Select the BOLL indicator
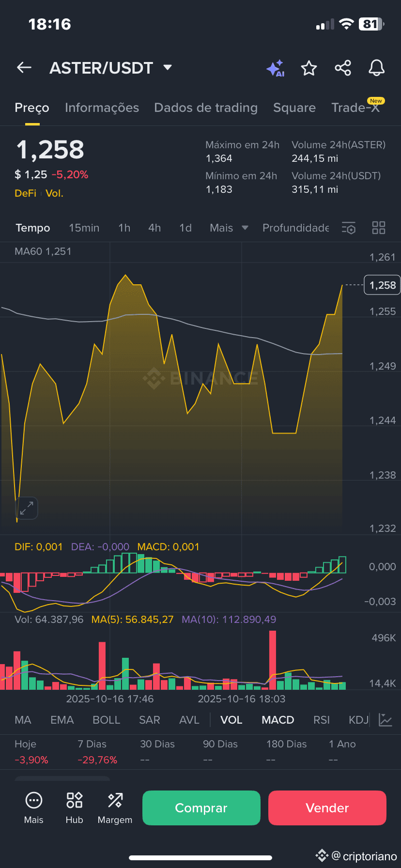The height and width of the screenshot is (868, 401). (107, 720)
